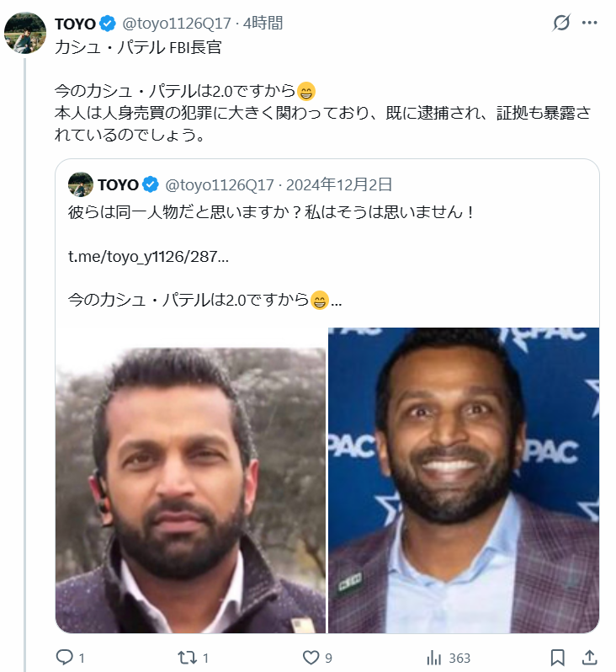Click the small avatar in the quoted post

80,184
